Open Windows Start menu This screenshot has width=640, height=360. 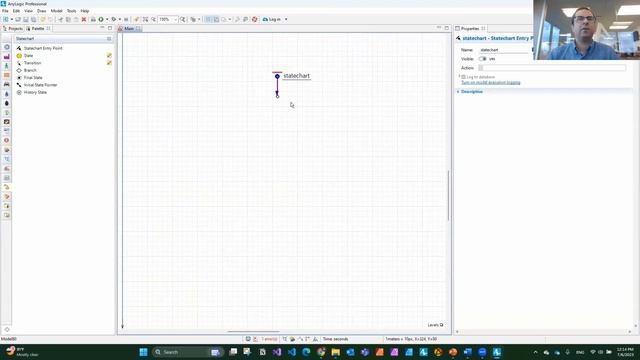(x=143, y=352)
